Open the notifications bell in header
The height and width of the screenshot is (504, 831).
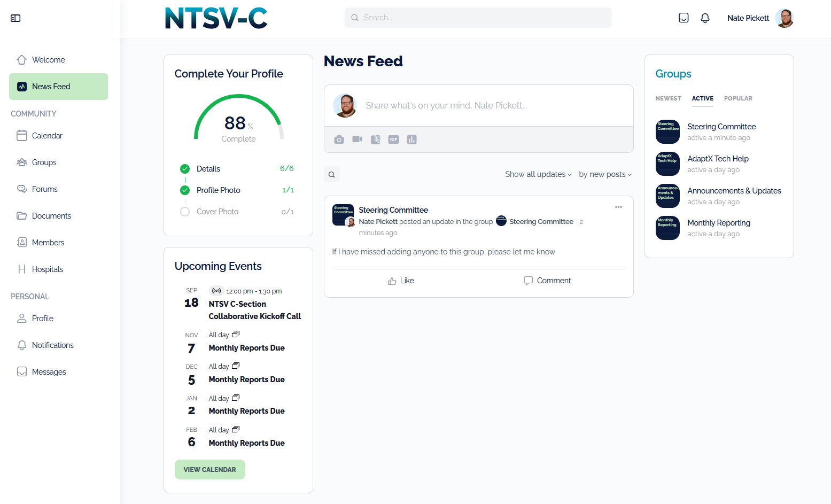[705, 18]
